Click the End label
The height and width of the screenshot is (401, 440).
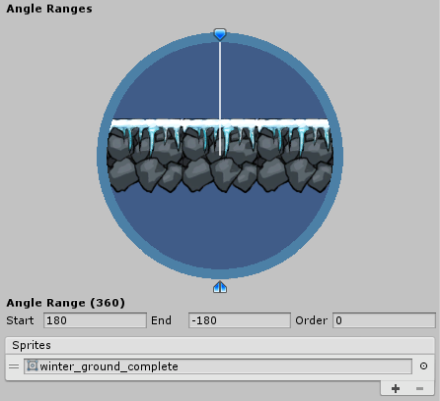pos(161,320)
